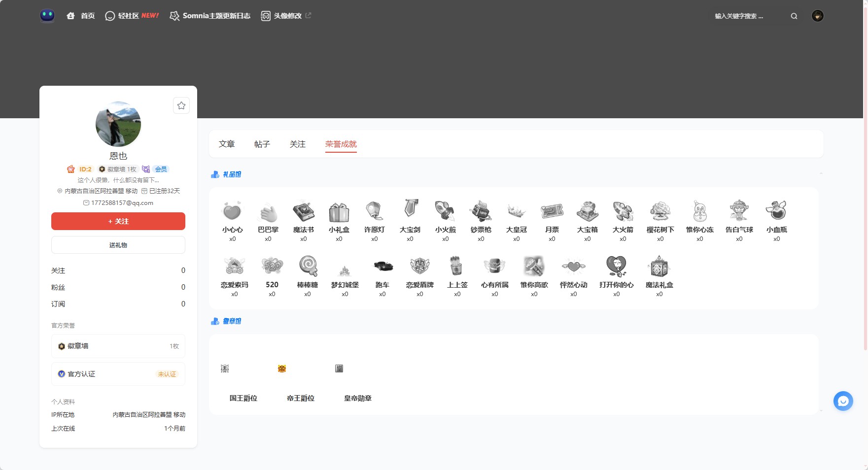Open Somnia主题更新日志 link
Screen dimensions: 868x470
pyautogui.click(x=210, y=16)
